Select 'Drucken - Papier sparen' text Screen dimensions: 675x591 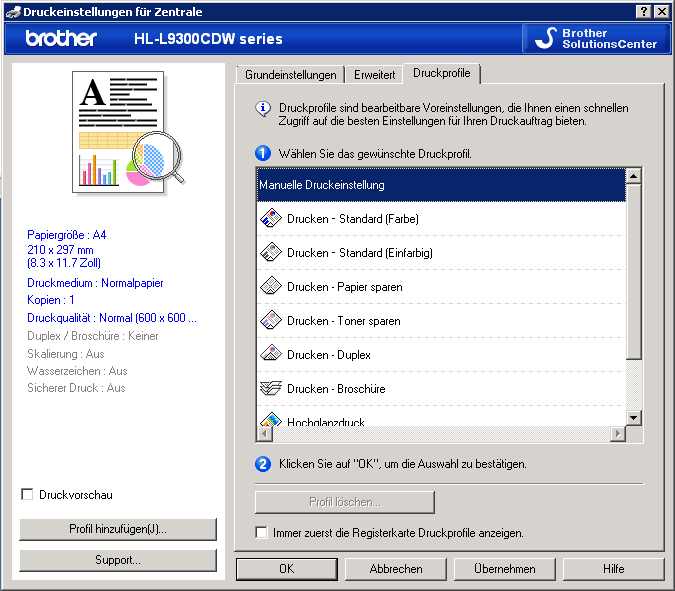(345, 287)
